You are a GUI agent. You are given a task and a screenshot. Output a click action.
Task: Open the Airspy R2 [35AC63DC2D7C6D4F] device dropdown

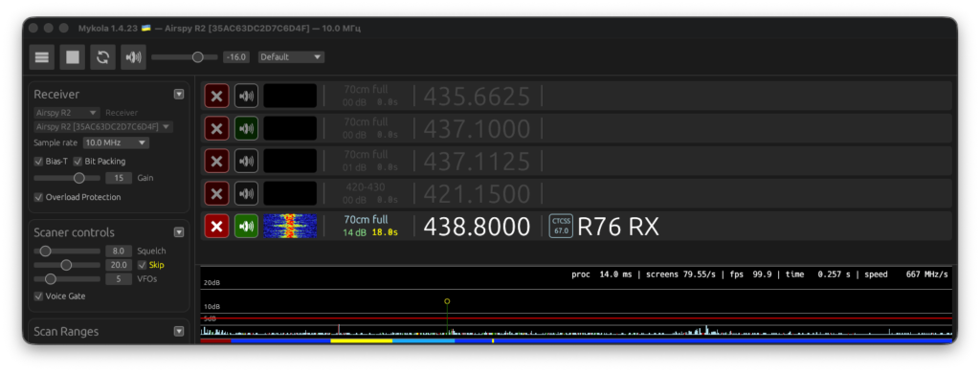pyautogui.click(x=103, y=126)
